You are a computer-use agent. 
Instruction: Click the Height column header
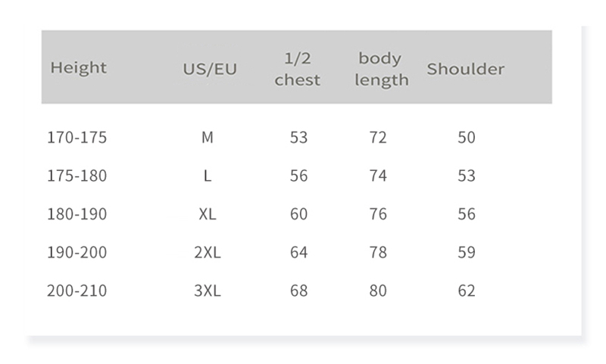click(x=79, y=68)
